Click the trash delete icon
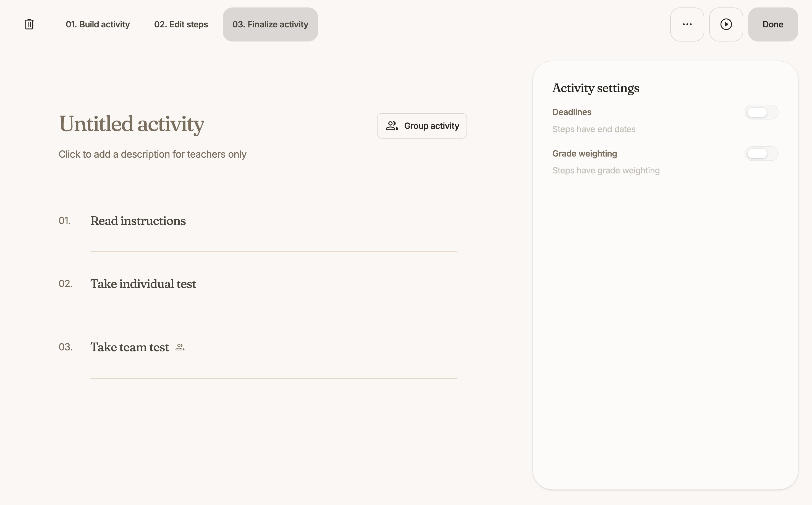 (29, 24)
